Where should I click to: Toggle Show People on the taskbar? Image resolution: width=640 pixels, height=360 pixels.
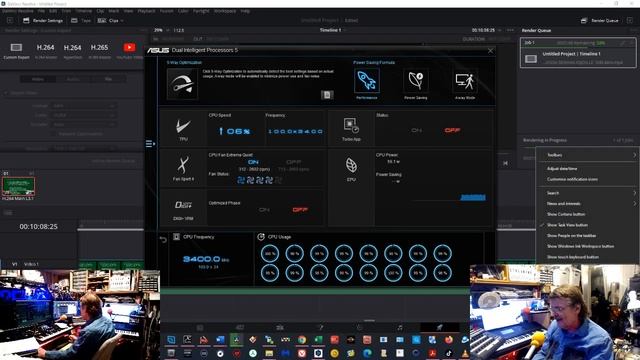pos(571,236)
